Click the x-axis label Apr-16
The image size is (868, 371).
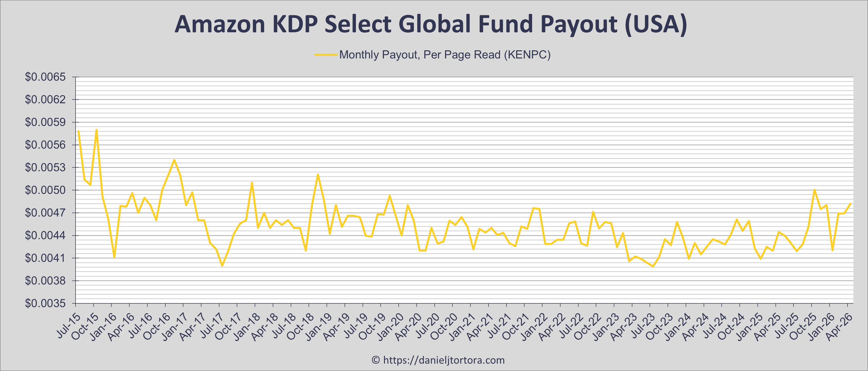click(121, 327)
